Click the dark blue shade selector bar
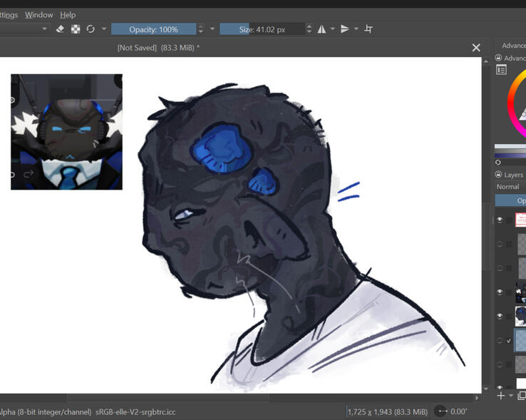 (510, 155)
